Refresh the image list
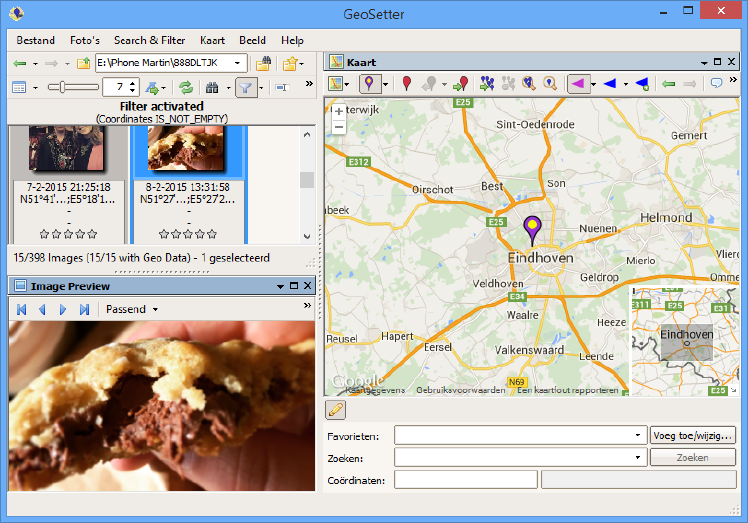 [186, 87]
